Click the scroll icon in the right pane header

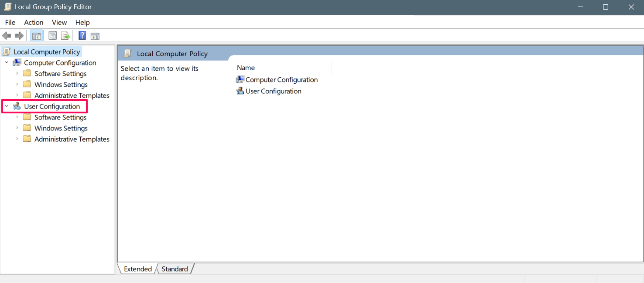click(127, 54)
